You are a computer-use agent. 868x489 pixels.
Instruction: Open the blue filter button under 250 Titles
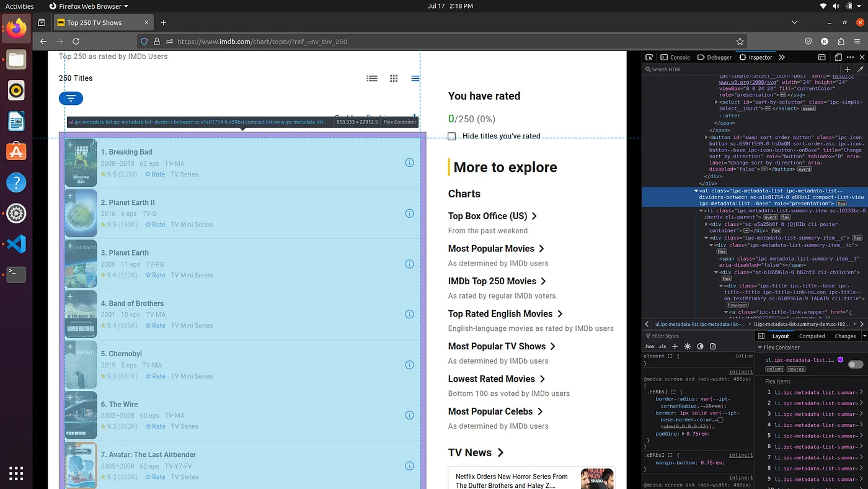(x=71, y=98)
